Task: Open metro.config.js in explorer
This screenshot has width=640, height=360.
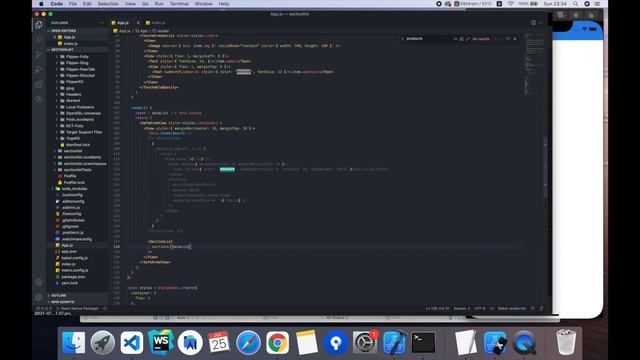Action: pos(75,270)
